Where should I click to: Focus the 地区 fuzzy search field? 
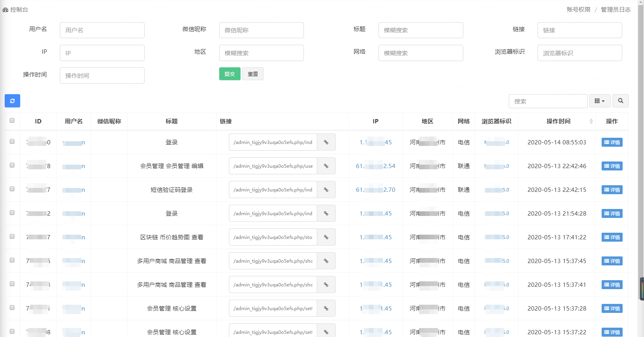[262, 53]
